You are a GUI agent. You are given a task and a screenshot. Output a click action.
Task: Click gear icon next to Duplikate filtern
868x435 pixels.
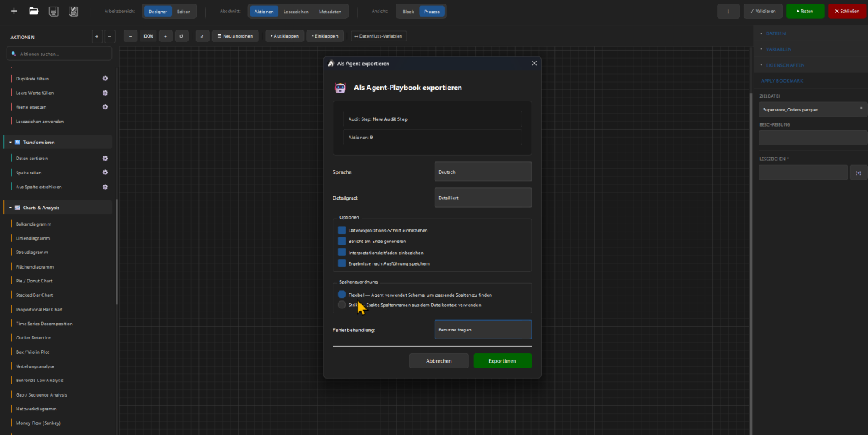coord(105,78)
